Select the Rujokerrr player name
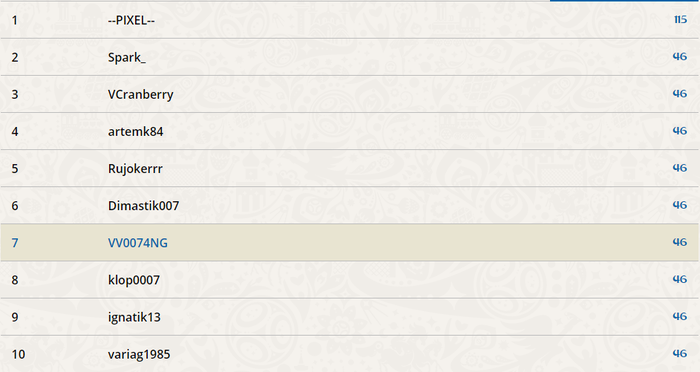 click(135, 169)
